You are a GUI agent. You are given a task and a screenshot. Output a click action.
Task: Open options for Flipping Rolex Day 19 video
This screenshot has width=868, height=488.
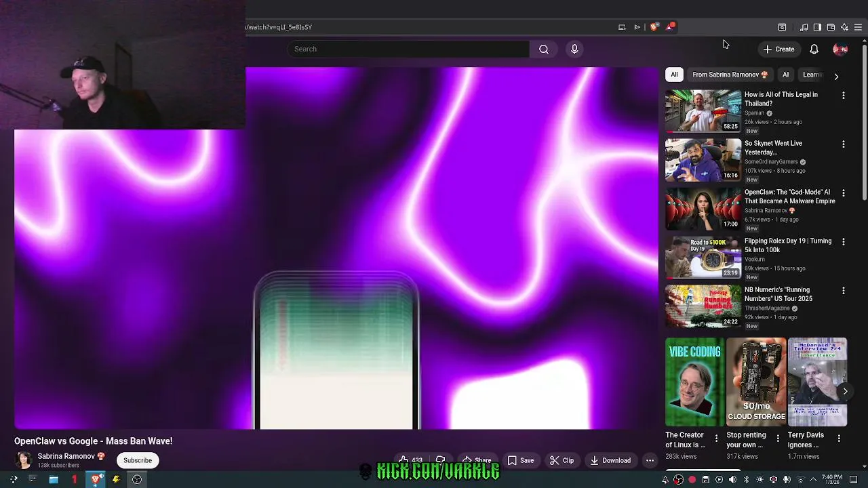(x=844, y=242)
